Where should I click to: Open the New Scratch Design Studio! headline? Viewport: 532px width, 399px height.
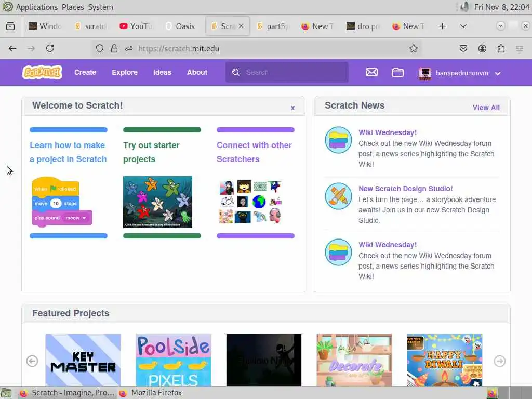405,189
